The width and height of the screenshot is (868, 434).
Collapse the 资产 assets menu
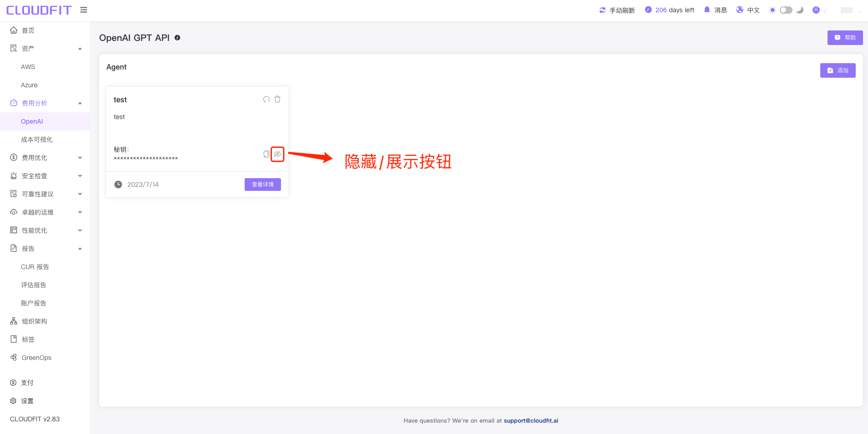pyautogui.click(x=45, y=49)
